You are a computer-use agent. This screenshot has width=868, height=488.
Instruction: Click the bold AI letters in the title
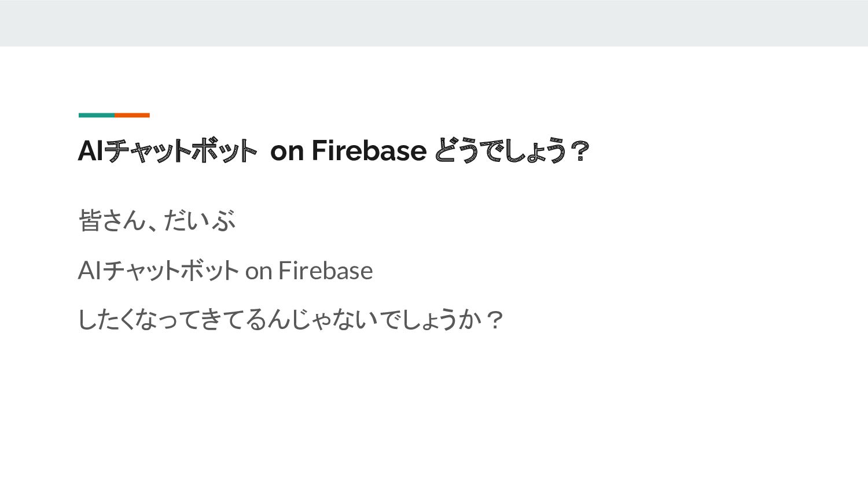[91, 151]
